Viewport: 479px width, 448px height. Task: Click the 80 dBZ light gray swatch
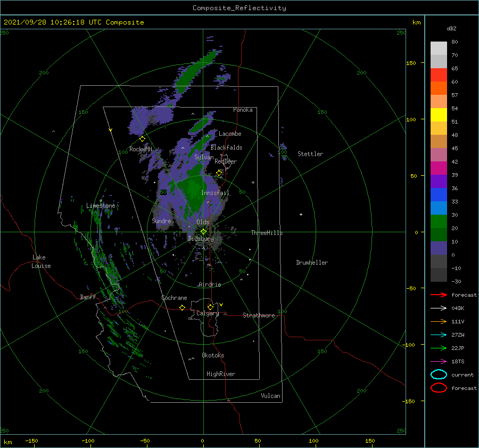pyautogui.click(x=439, y=48)
